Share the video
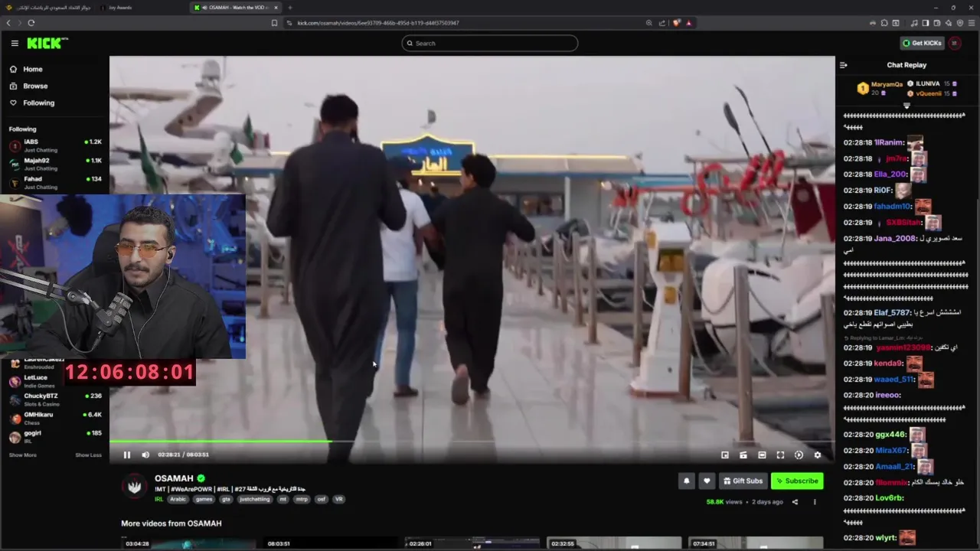The width and height of the screenshot is (980, 551). (795, 502)
